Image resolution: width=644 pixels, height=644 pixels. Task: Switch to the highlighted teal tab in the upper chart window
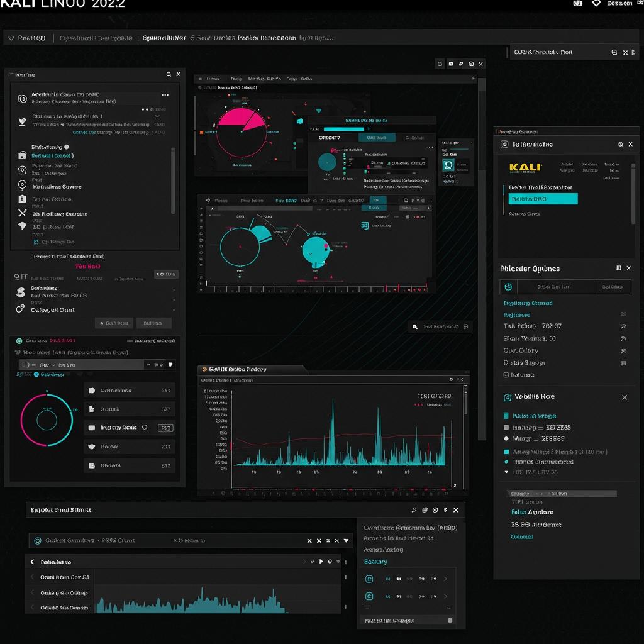(x=377, y=138)
